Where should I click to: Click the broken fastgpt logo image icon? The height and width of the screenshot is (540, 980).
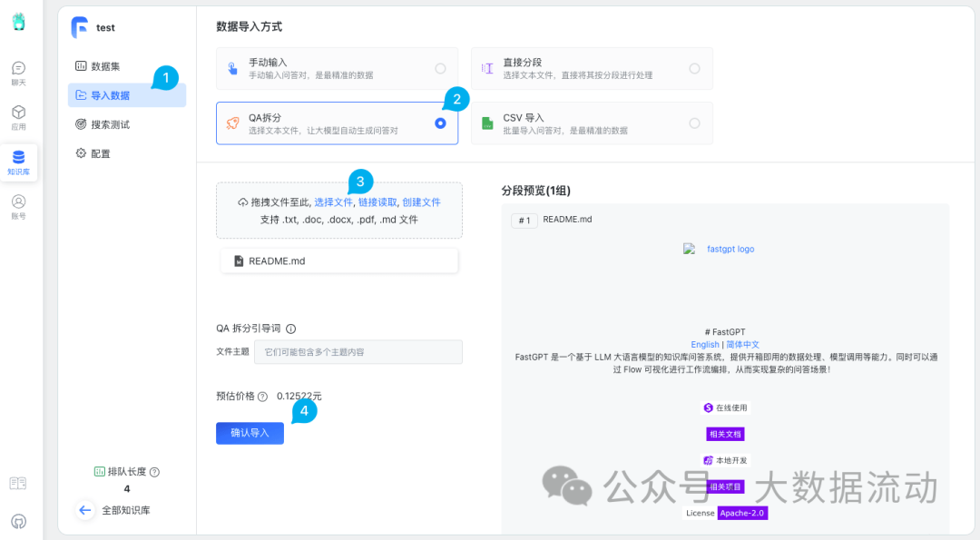(689, 249)
